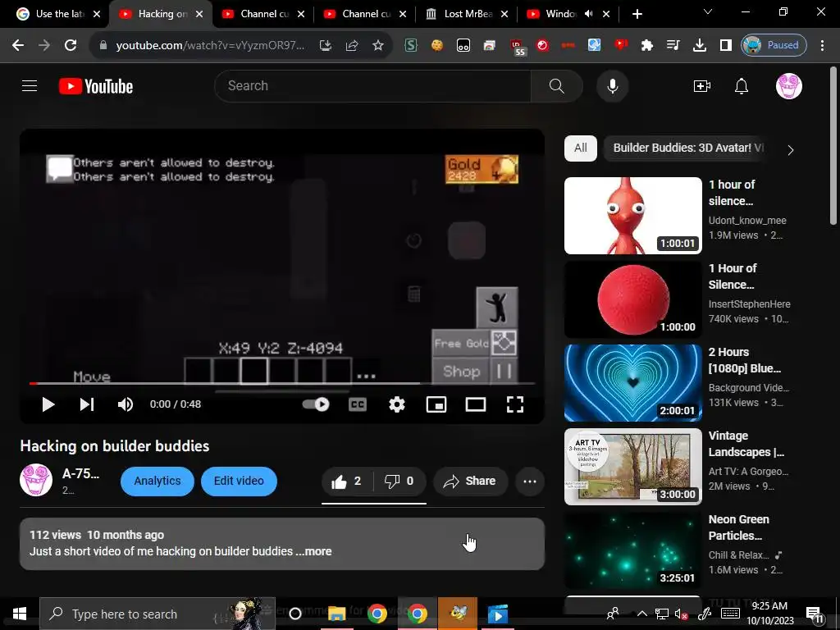Image resolution: width=840 pixels, height=630 pixels.
Task: Click taskbar search box
Action: [157, 614]
